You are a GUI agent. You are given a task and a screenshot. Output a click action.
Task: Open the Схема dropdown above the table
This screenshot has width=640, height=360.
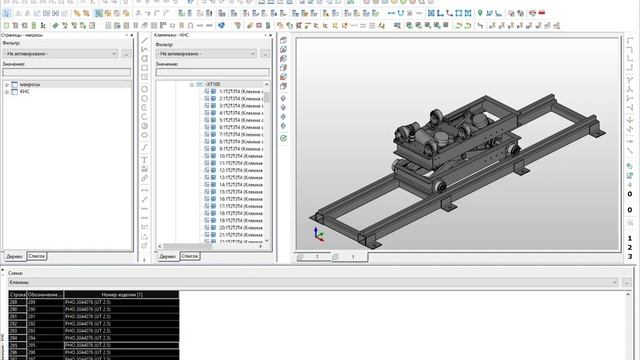pyautogui.click(x=313, y=282)
